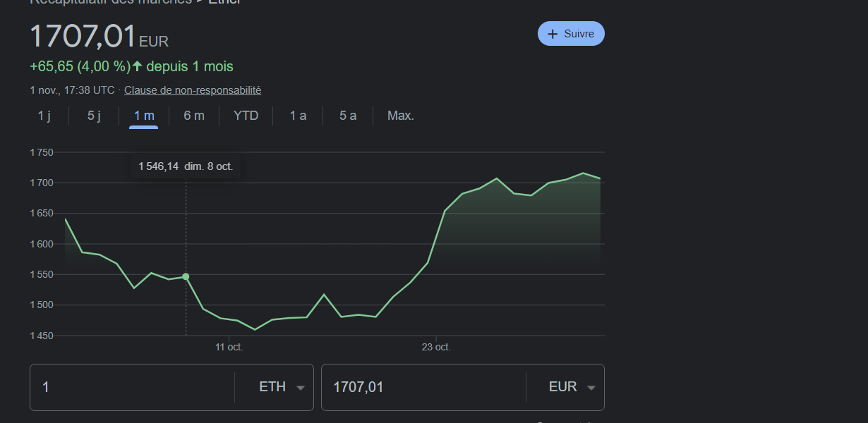Click the Ether breadcrumb text
The image size is (868, 423).
click(x=224, y=2)
